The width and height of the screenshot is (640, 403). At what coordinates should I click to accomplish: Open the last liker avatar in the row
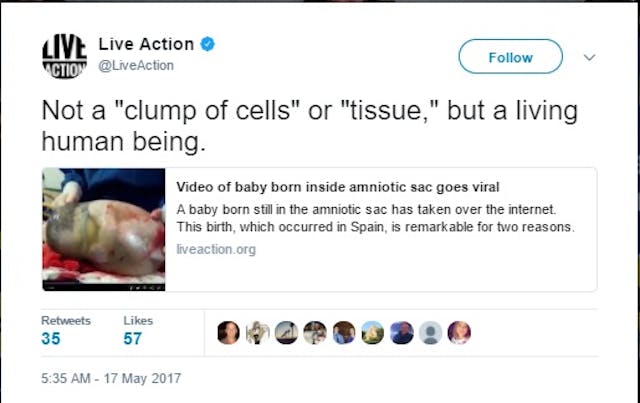(459, 332)
